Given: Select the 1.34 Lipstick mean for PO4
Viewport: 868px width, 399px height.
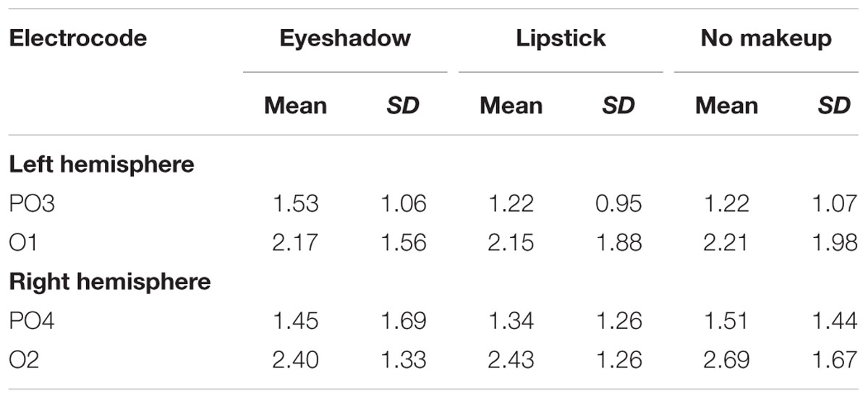Looking at the screenshot, I should (x=511, y=321).
